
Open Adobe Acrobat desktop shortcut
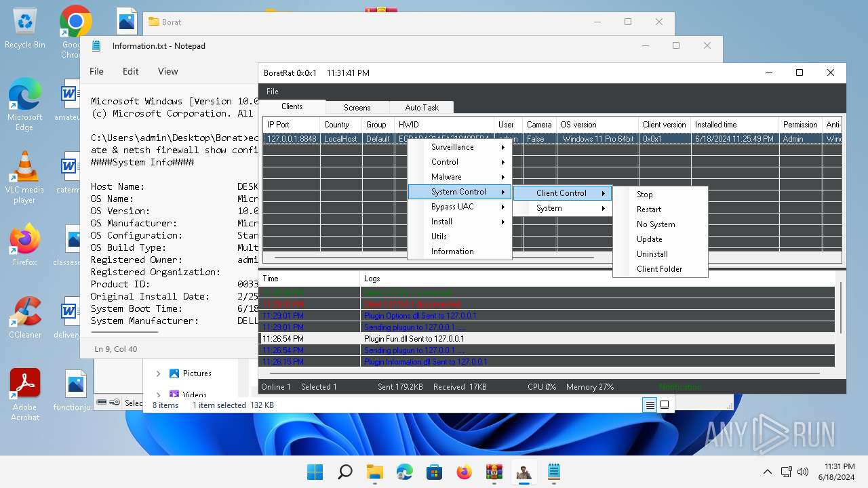[x=25, y=395]
